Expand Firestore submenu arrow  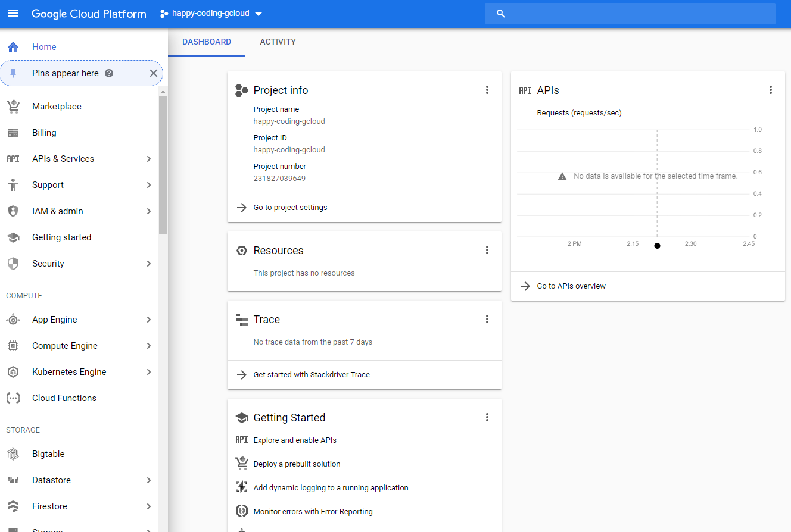(x=148, y=506)
